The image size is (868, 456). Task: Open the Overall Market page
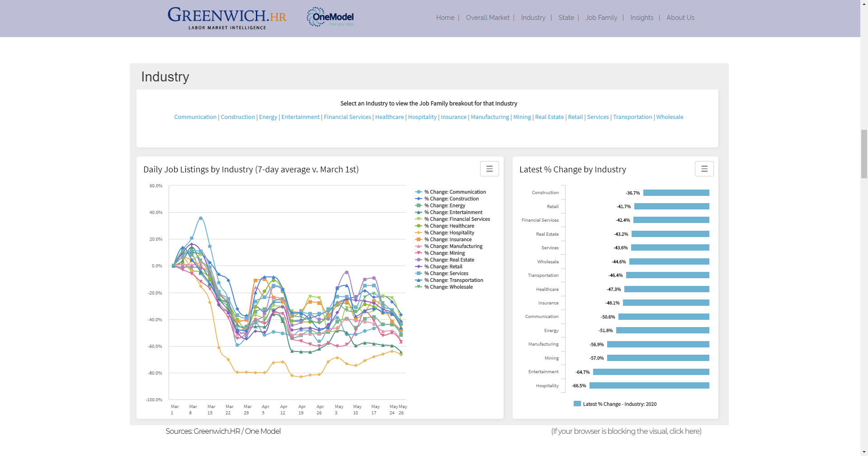(488, 18)
